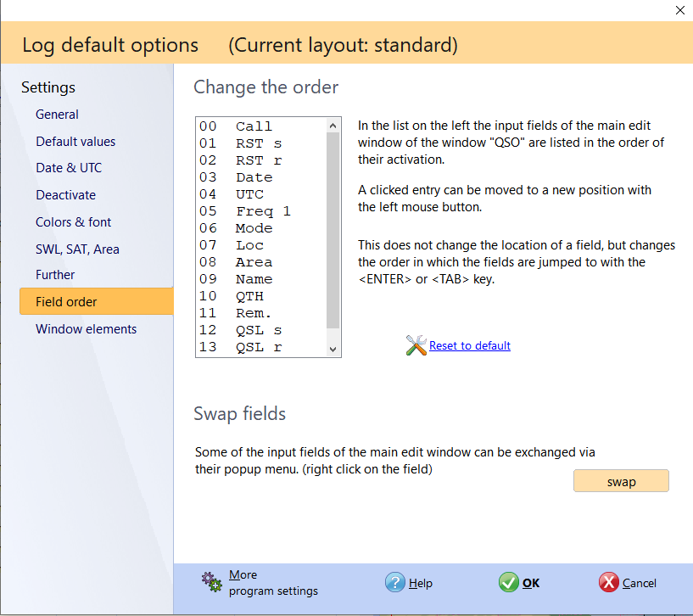
Task: Open the Deactivate settings page
Action: (x=66, y=195)
